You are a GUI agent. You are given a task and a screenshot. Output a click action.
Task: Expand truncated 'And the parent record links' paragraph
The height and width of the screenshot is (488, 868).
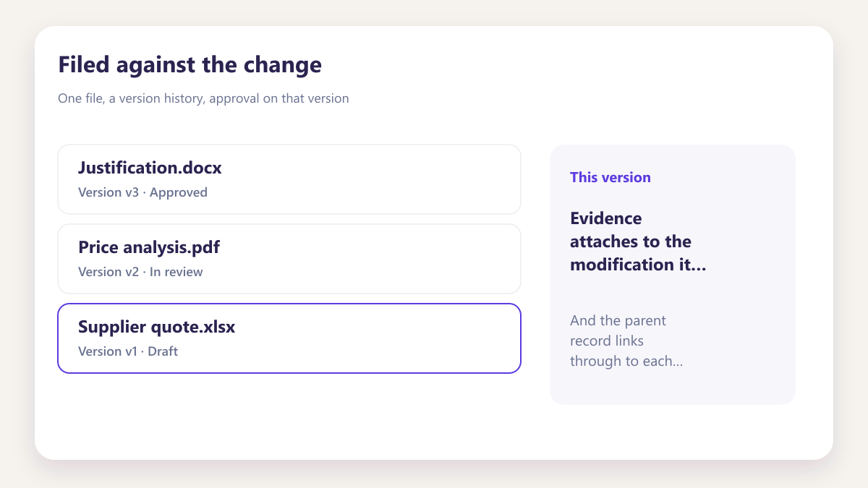click(x=626, y=341)
